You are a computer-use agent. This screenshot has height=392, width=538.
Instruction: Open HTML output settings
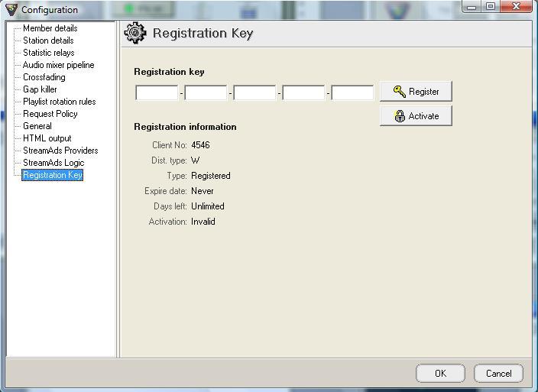coord(47,138)
